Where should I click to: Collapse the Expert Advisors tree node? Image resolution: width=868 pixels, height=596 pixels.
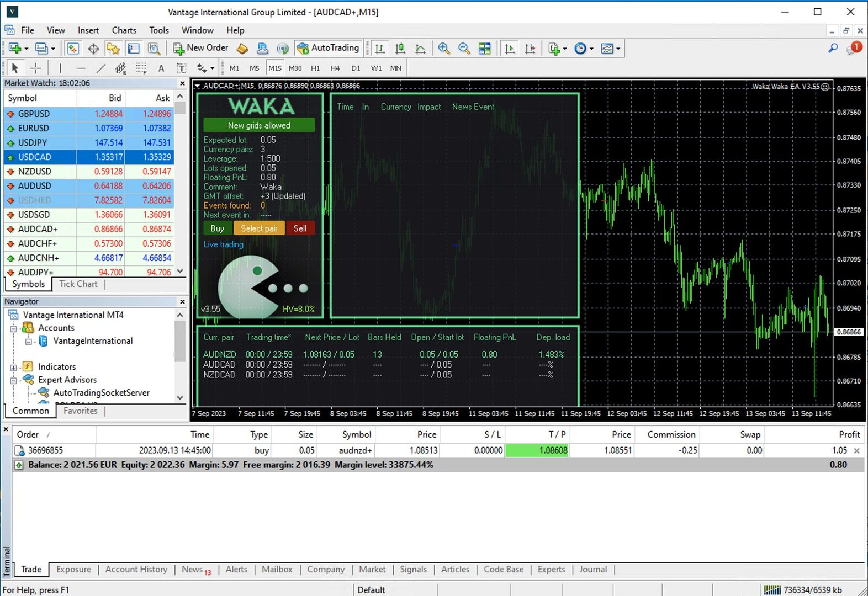click(x=14, y=380)
